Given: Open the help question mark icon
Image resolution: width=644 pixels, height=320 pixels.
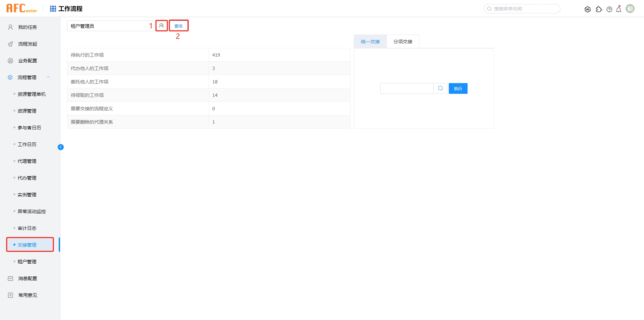Looking at the screenshot, I should pyautogui.click(x=609, y=9).
